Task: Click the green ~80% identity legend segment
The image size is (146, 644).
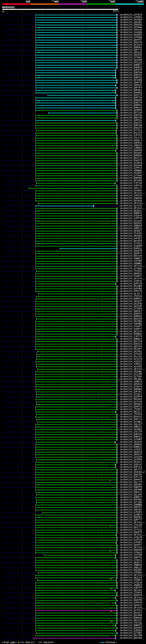Action: 101,4
